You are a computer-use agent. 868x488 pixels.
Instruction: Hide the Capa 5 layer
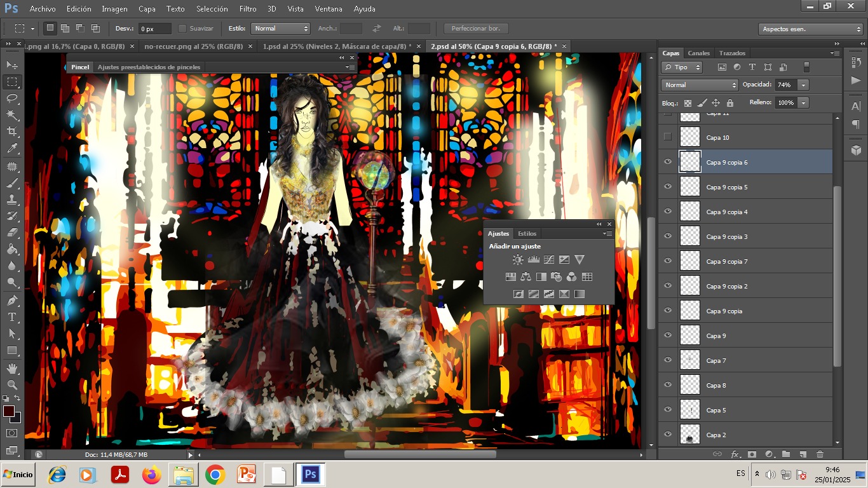pos(667,410)
